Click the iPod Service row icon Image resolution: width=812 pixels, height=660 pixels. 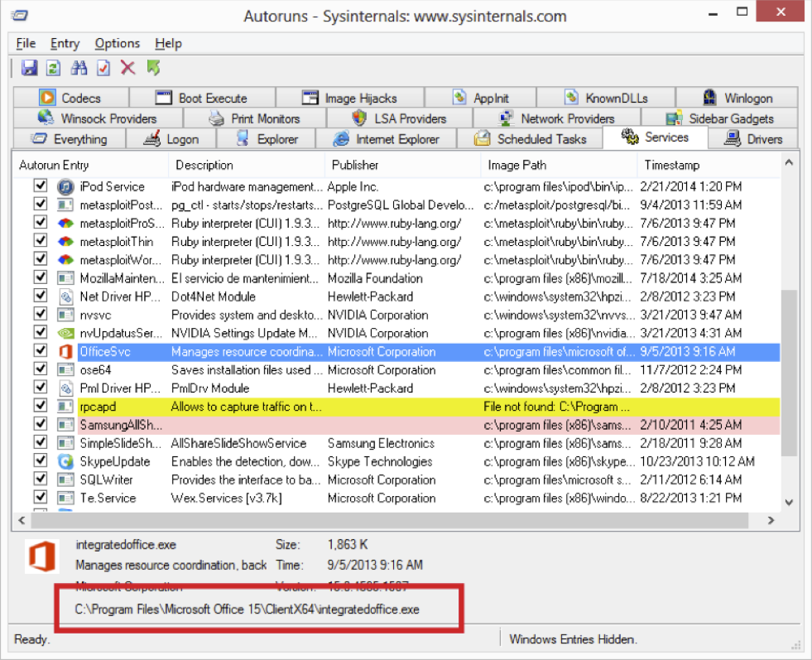pyautogui.click(x=65, y=186)
